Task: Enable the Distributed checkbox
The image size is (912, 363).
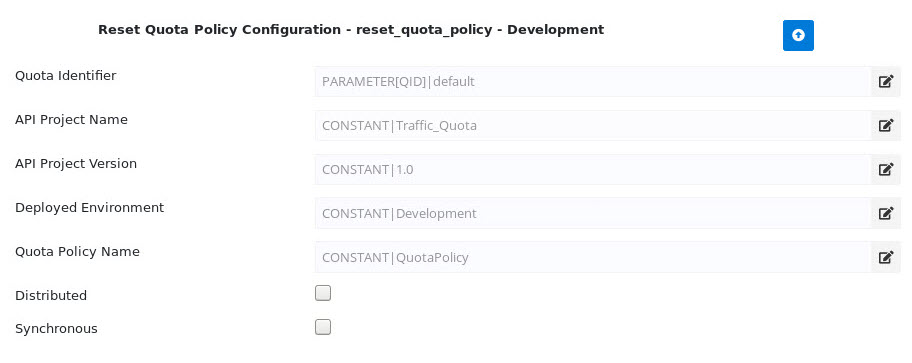Action: click(x=323, y=293)
